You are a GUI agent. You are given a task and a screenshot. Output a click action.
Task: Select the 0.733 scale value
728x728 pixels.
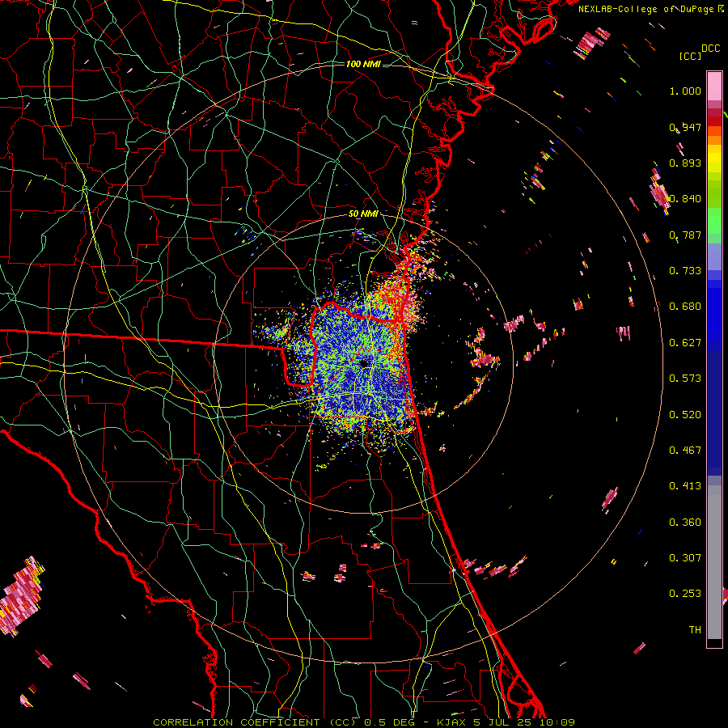[685, 271]
